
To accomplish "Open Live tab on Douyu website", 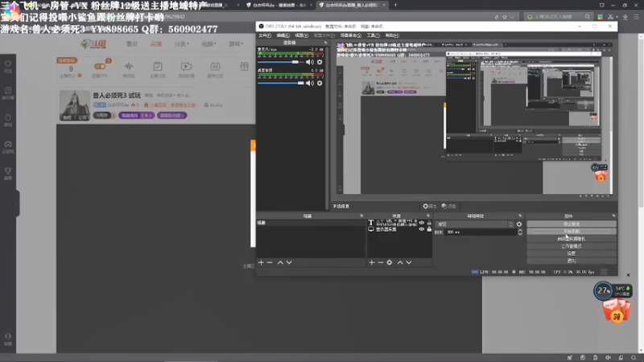I will point(156,44).
